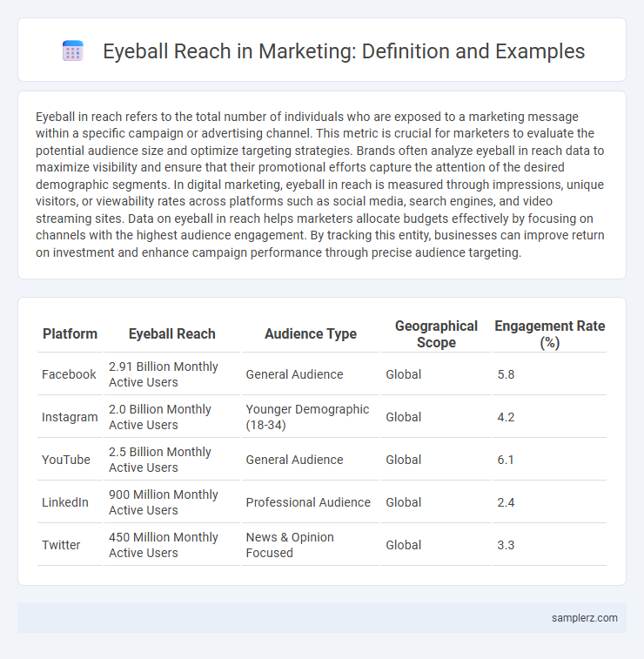Select the 'News & Opinion Focused' cell

click(290, 545)
